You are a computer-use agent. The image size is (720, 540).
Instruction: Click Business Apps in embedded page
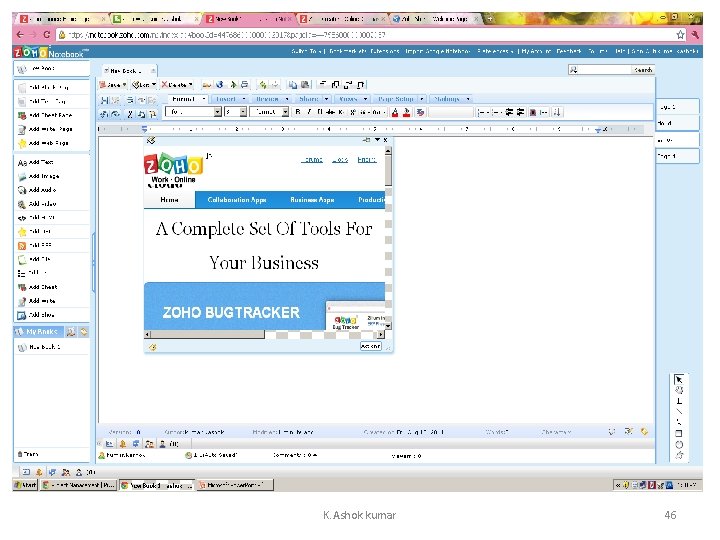pos(312,200)
